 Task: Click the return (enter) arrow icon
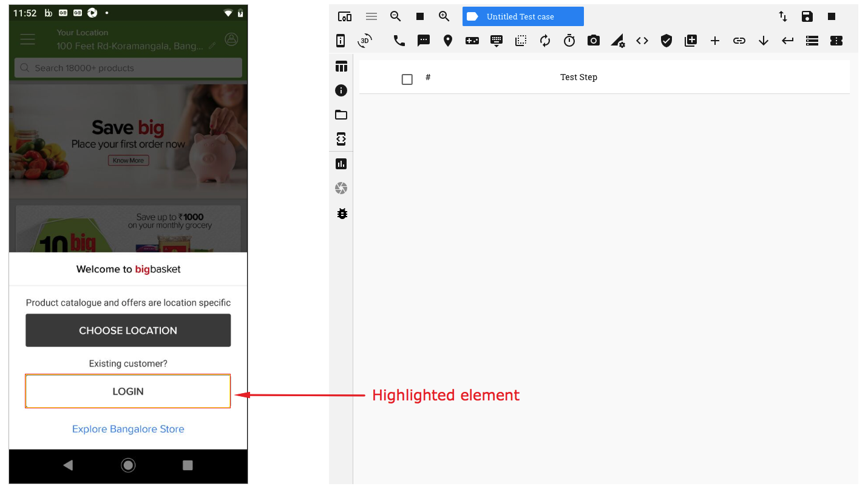coord(788,41)
